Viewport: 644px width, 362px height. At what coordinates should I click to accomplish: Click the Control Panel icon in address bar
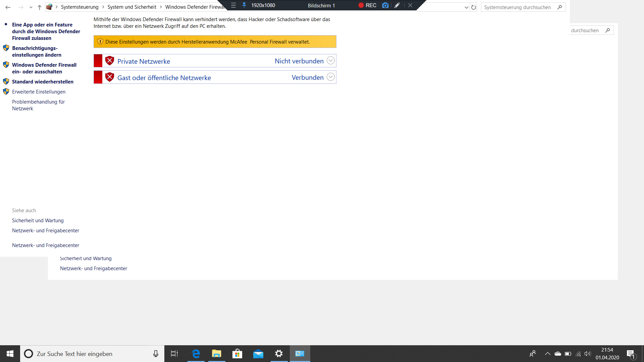pyautogui.click(x=49, y=7)
